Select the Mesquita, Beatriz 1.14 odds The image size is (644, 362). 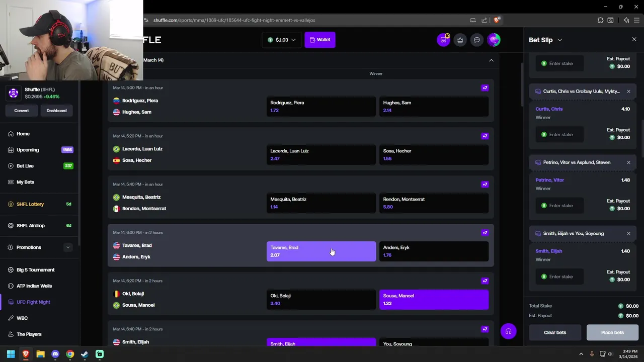[x=321, y=203]
